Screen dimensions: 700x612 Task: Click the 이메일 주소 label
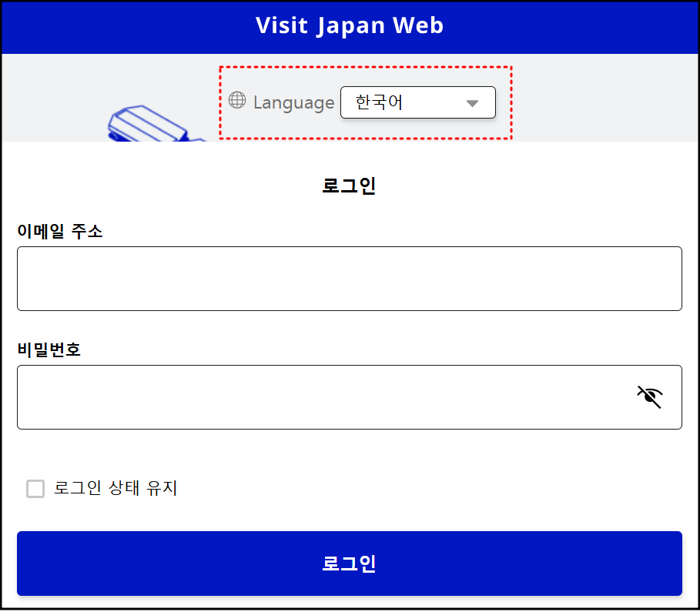(60, 231)
